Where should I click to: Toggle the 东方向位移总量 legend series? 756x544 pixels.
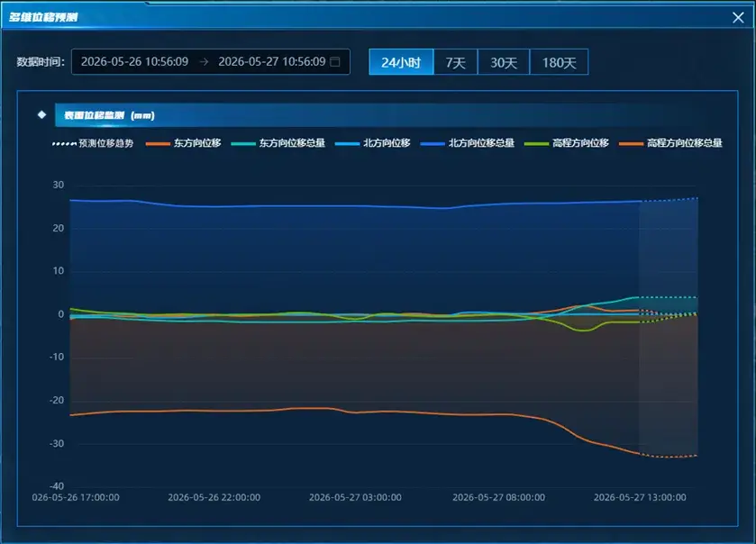(x=278, y=143)
